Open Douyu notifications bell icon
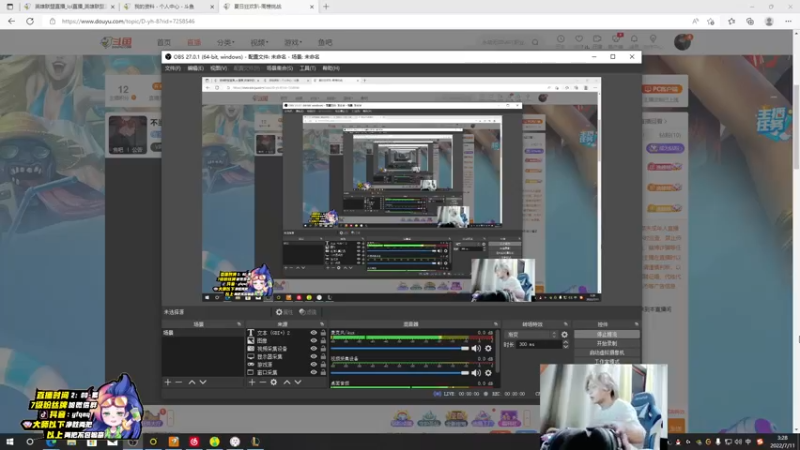This screenshot has width=800, height=450. tap(634, 39)
